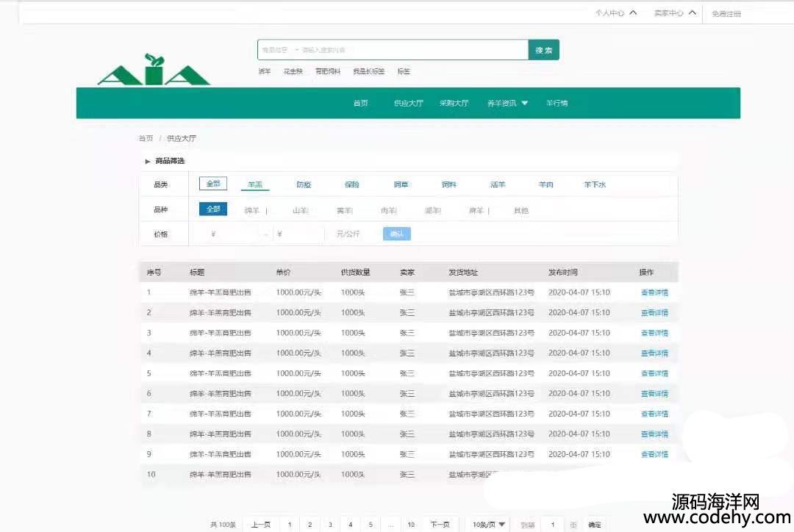The width and height of the screenshot is (794, 532).
Task: Select 羊下水 category filter
Action: pos(595,184)
